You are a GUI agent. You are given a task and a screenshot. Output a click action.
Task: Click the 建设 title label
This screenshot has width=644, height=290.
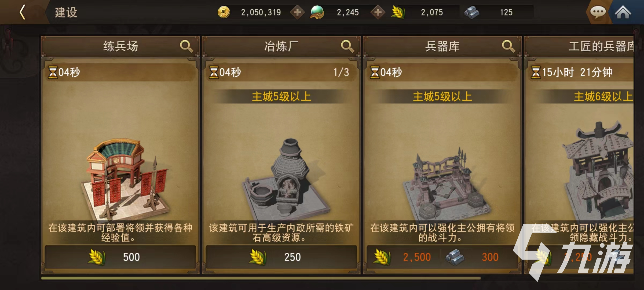[66, 12]
